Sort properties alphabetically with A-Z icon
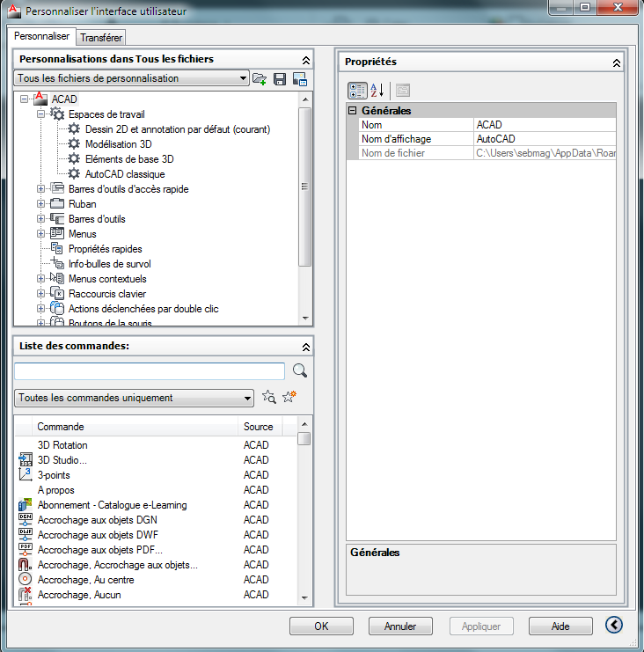 click(377, 90)
